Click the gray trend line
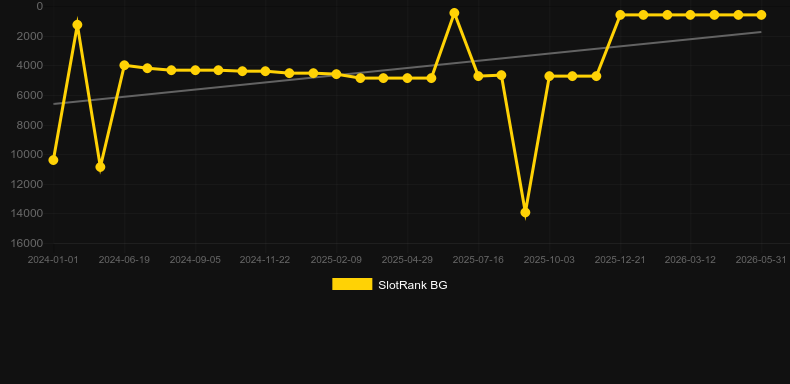Image resolution: width=790 pixels, height=384 pixels. [x=407, y=68]
